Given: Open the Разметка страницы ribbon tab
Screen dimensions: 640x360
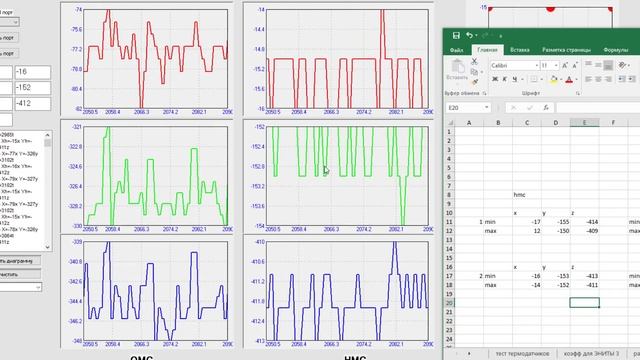Looking at the screenshot, I should click(566, 50).
